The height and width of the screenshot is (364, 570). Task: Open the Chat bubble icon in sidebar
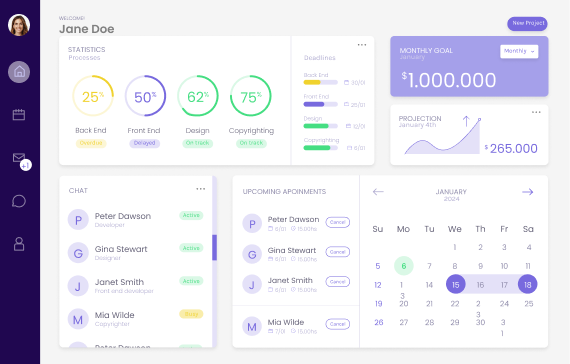(x=19, y=201)
